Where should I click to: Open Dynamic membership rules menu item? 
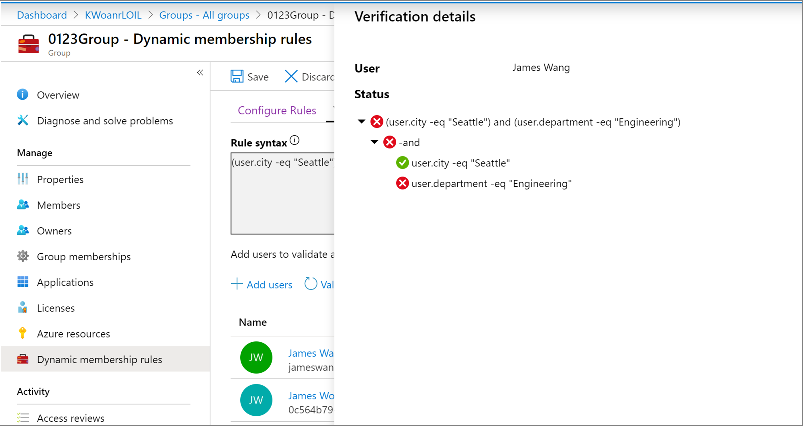coord(99,360)
